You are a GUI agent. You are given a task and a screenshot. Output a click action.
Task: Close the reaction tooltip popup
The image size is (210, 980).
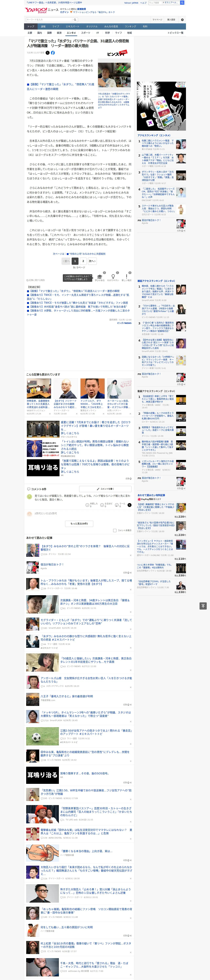point(91,276)
